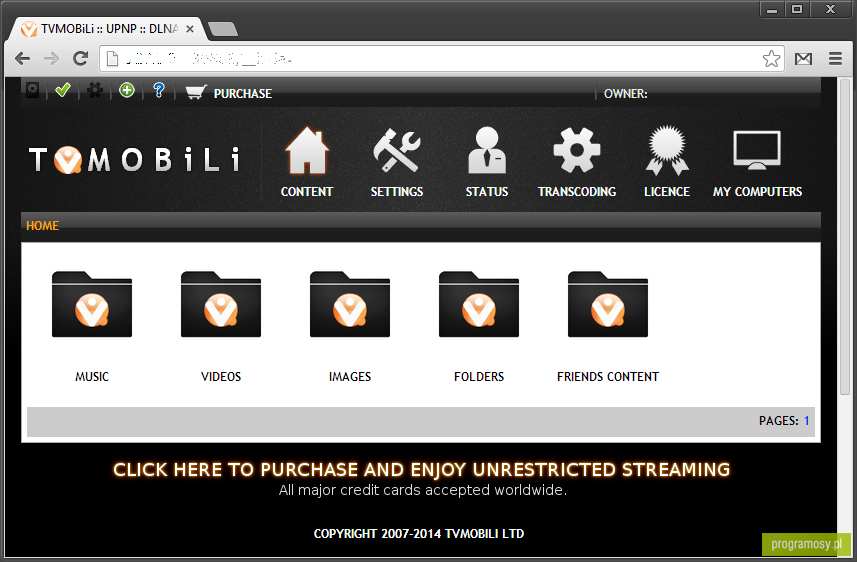Click 'All major credit cards accepted worldwide'
This screenshot has height=562, width=857.
pos(422,490)
